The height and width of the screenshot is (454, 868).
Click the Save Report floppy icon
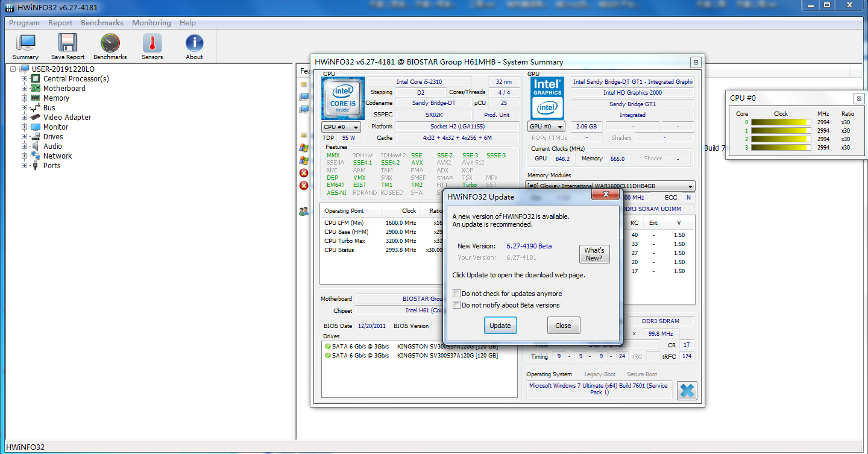point(68,43)
